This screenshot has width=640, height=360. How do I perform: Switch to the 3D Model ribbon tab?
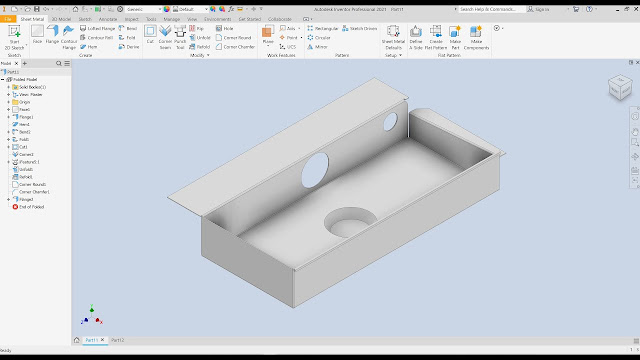pos(61,19)
